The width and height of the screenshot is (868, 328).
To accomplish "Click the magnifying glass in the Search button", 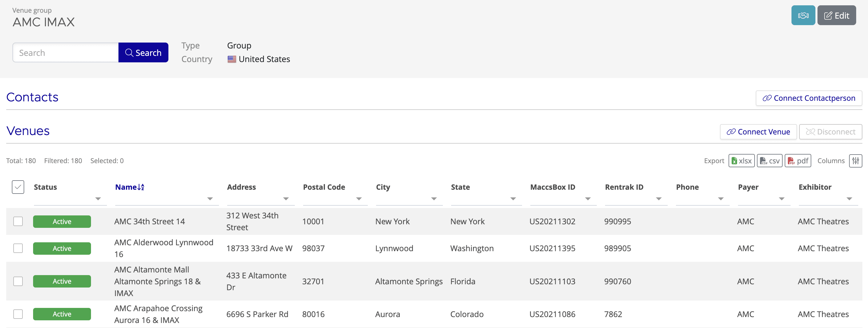I will (129, 53).
